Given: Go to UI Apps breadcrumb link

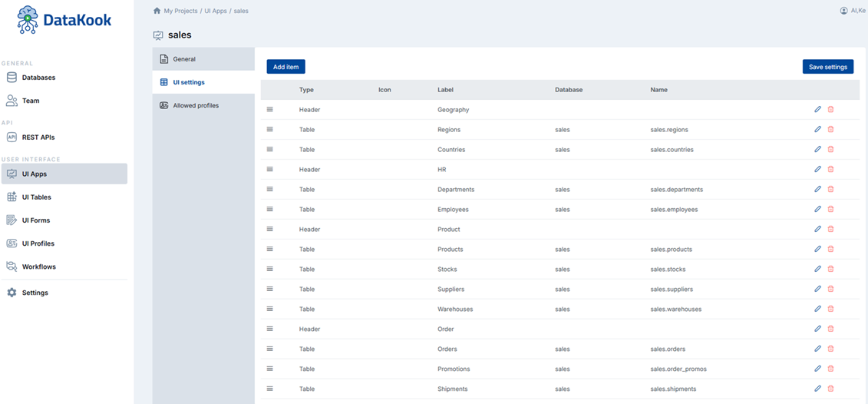Looking at the screenshot, I should tap(216, 11).
